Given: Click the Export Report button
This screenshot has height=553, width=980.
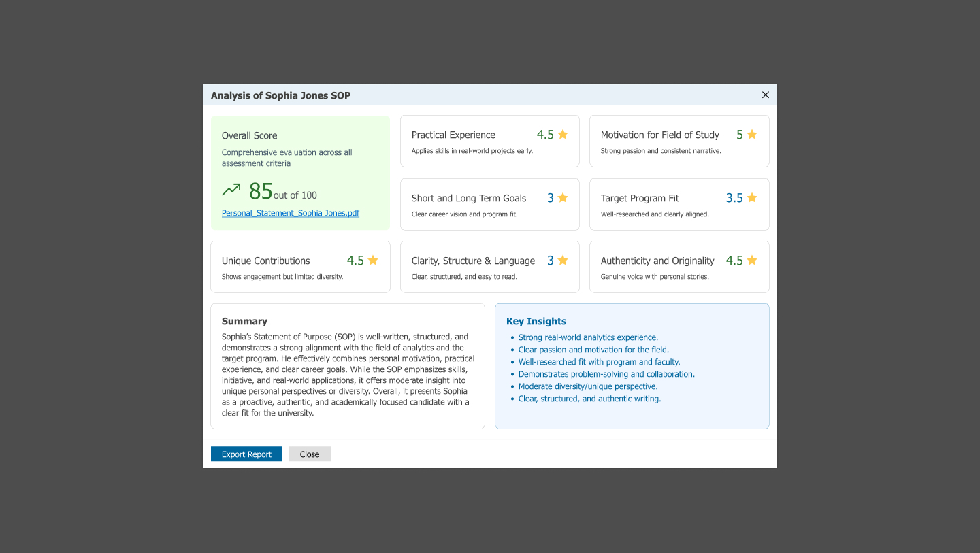Looking at the screenshot, I should pyautogui.click(x=246, y=454).
